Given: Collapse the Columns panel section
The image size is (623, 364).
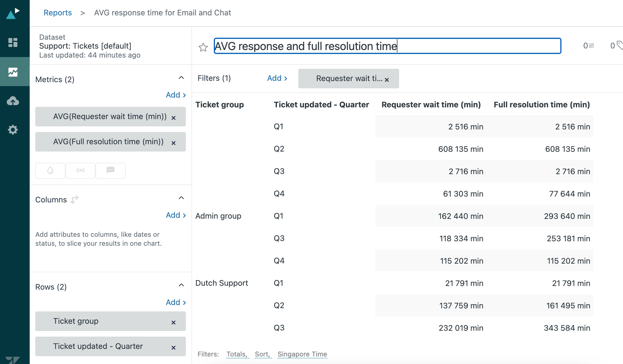Looking at the screenshot, I should pos(181,198).
